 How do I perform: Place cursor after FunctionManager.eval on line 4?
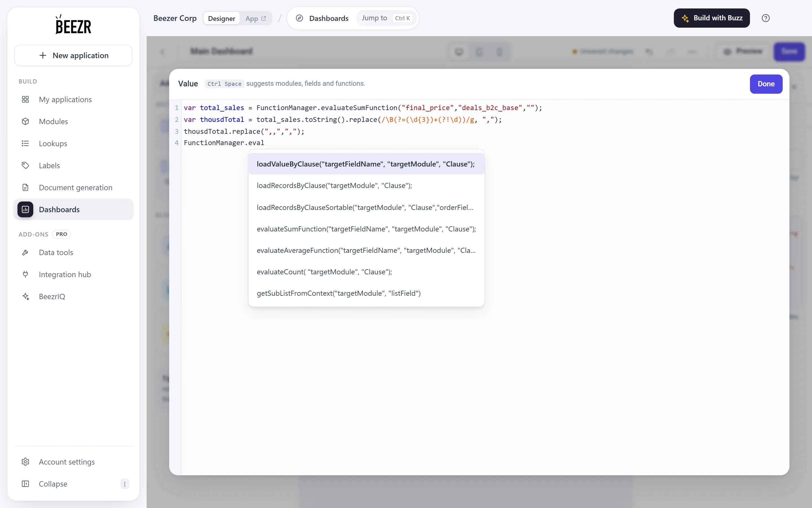point(265,143)
